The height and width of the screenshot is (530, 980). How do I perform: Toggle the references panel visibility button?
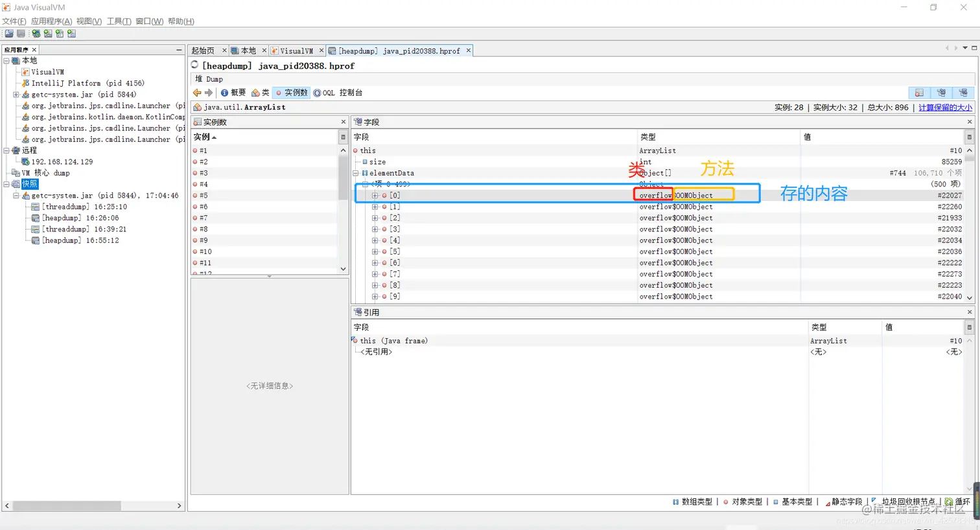[x=963, y=93]
